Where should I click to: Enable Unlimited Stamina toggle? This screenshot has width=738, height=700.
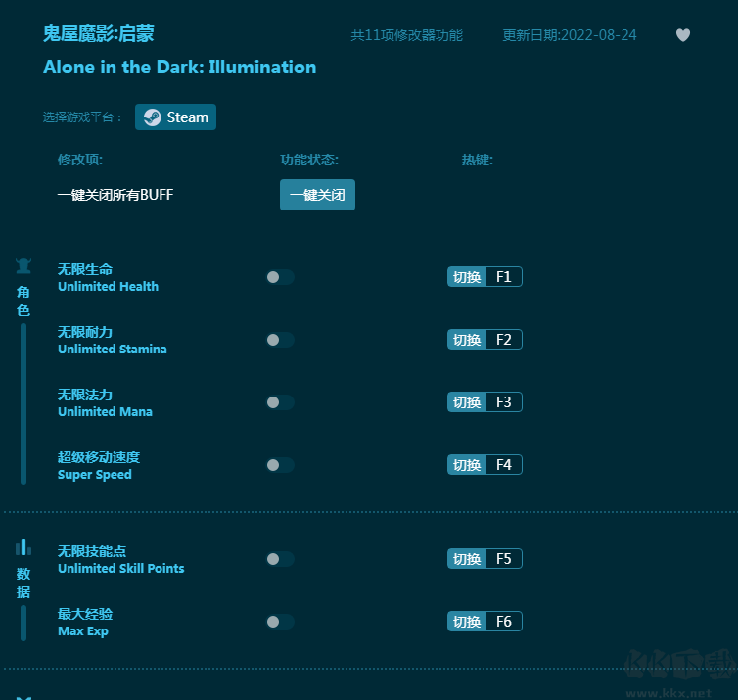[x=279, y=340]
